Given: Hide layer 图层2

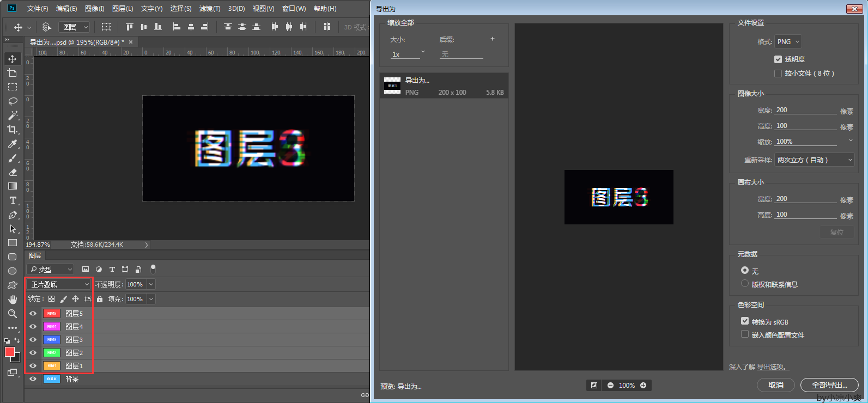Looking at the screenshot, I should (x=33, y=353).
